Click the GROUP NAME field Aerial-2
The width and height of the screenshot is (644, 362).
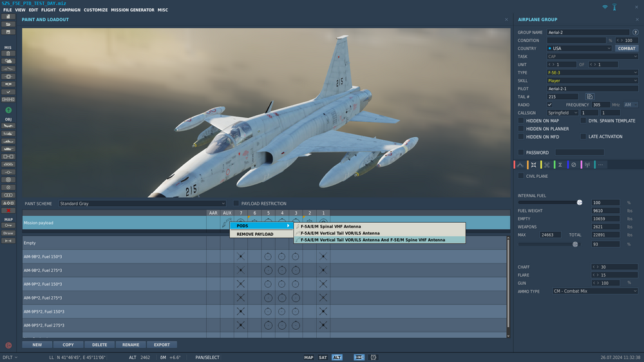pos(588,32)
